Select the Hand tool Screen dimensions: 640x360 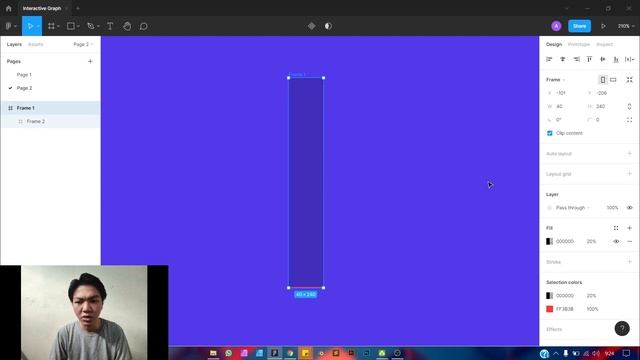(x=127, y=26)
